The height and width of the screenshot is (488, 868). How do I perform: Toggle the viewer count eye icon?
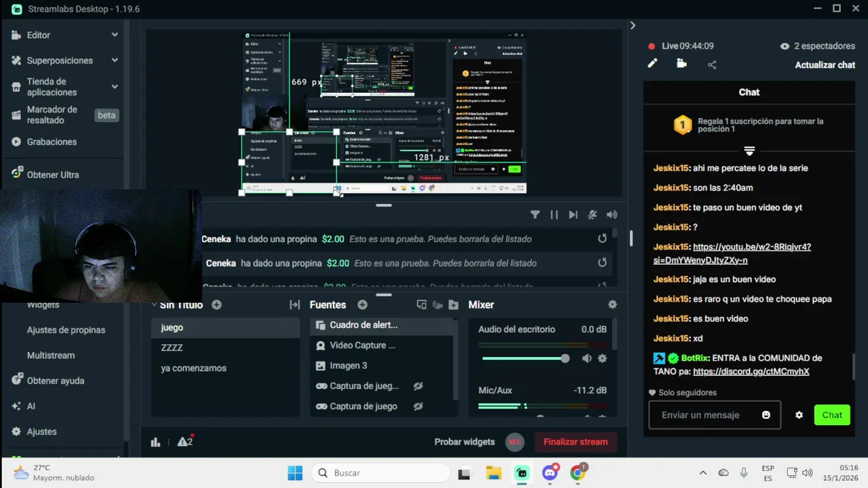coord(785,46)
